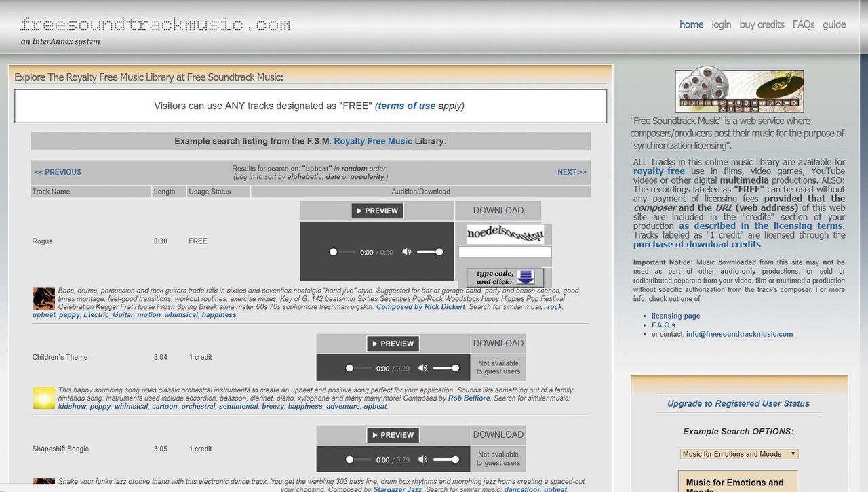
Task: Search similar music tagged cartoon
Action: click(164, 407)
